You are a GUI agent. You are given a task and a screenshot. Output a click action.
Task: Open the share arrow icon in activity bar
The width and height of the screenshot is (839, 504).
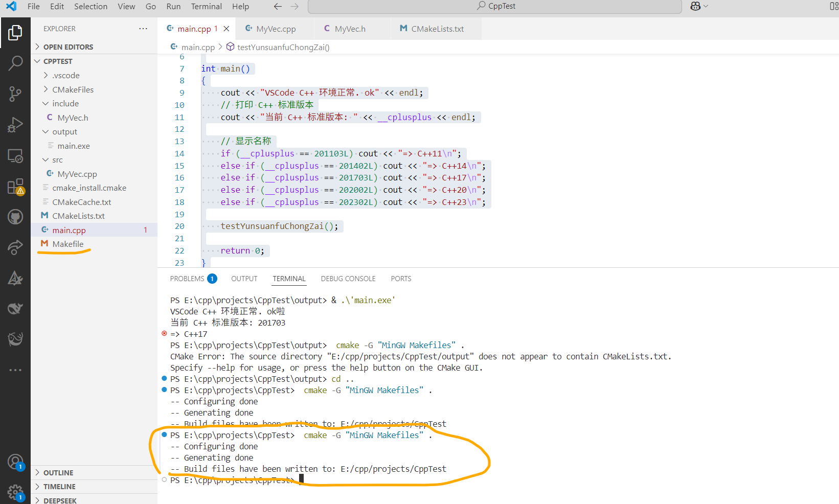[x=15, y=247]
